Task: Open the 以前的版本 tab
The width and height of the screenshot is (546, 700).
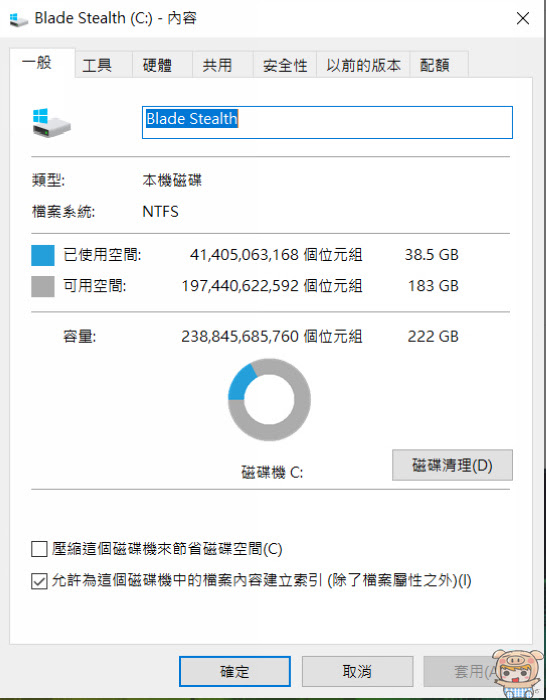Action: pyautogui.click(x=363, y=65)
